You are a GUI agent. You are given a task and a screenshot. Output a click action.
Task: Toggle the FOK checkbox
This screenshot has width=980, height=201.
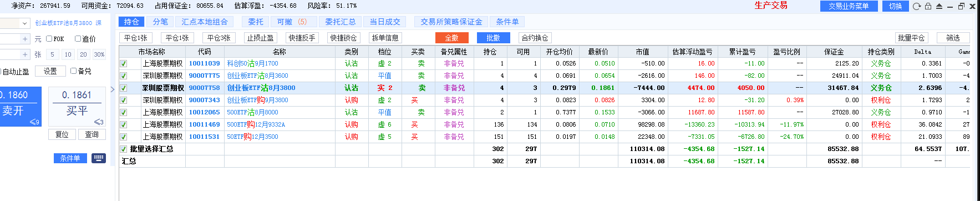tap(49, 39)
